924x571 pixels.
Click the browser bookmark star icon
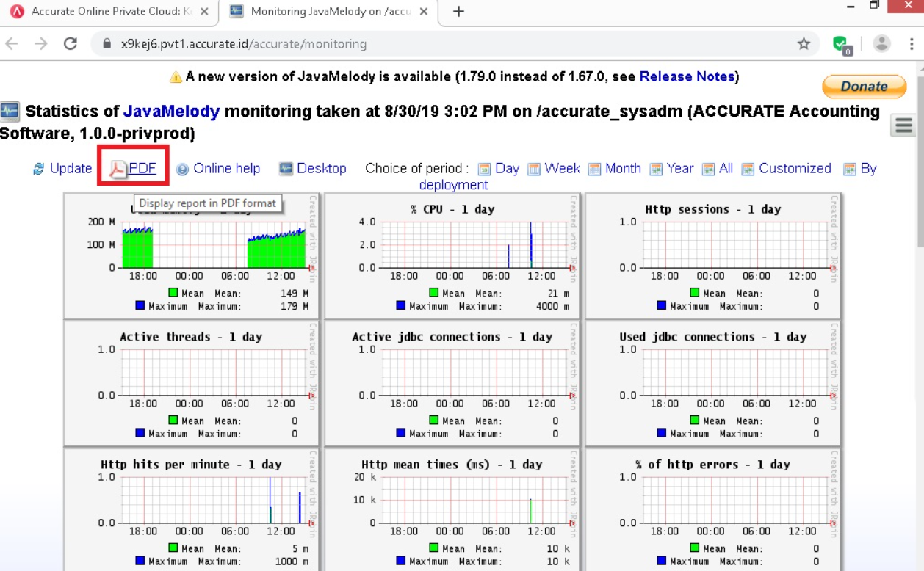(x=804, y=44)
